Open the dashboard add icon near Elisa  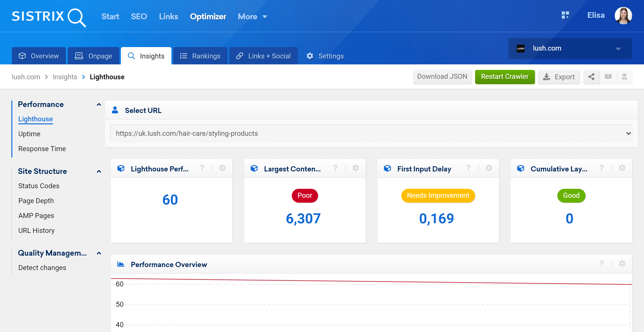pos(565,15)
